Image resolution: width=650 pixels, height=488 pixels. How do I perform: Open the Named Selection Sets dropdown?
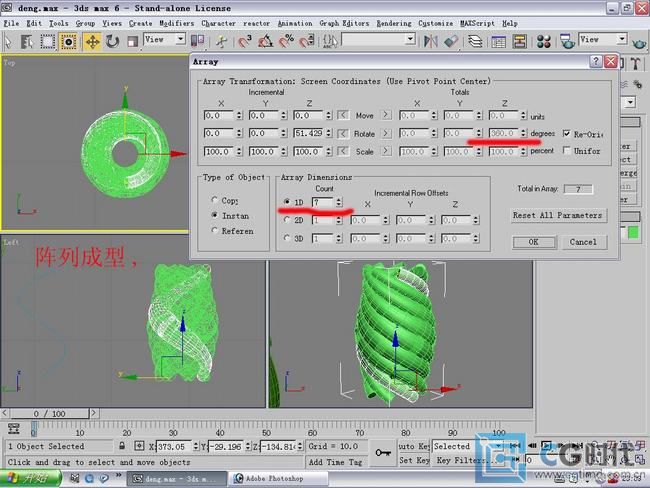(x=410, y=39)
